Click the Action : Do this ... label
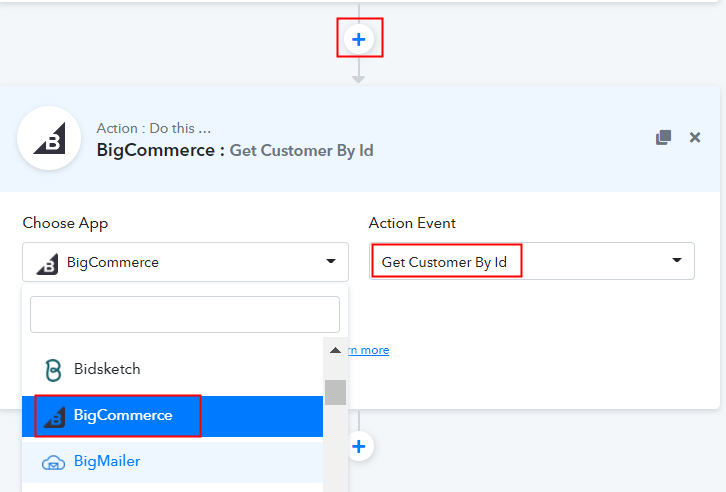 click(x=154, y=128)
